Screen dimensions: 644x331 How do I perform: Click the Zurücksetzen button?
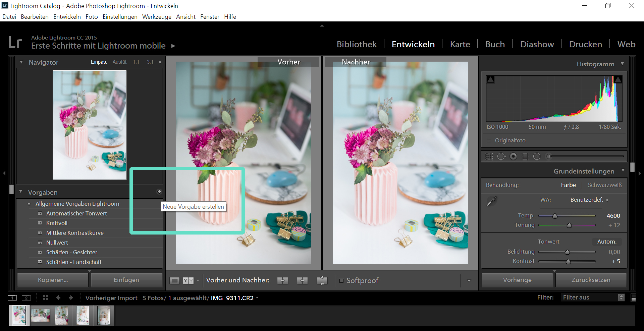(591, 280)
